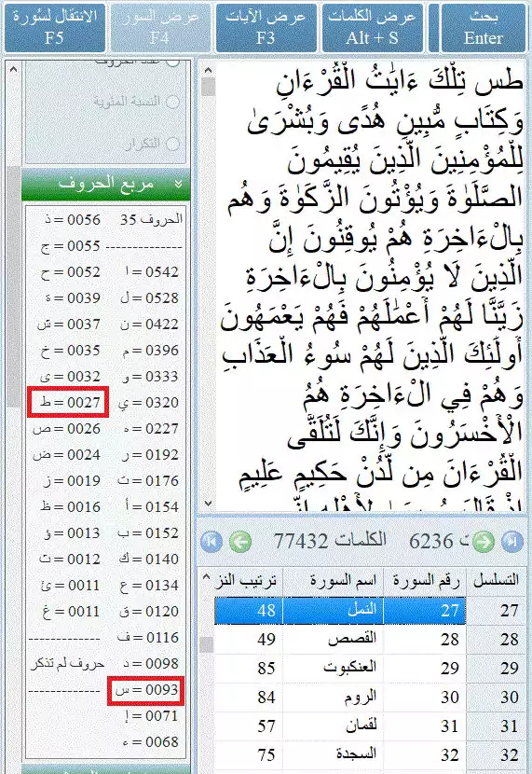This screenshot has height=774, width=532.
Task: Select the التكرار radio button
Action: [x=172, y=144]
